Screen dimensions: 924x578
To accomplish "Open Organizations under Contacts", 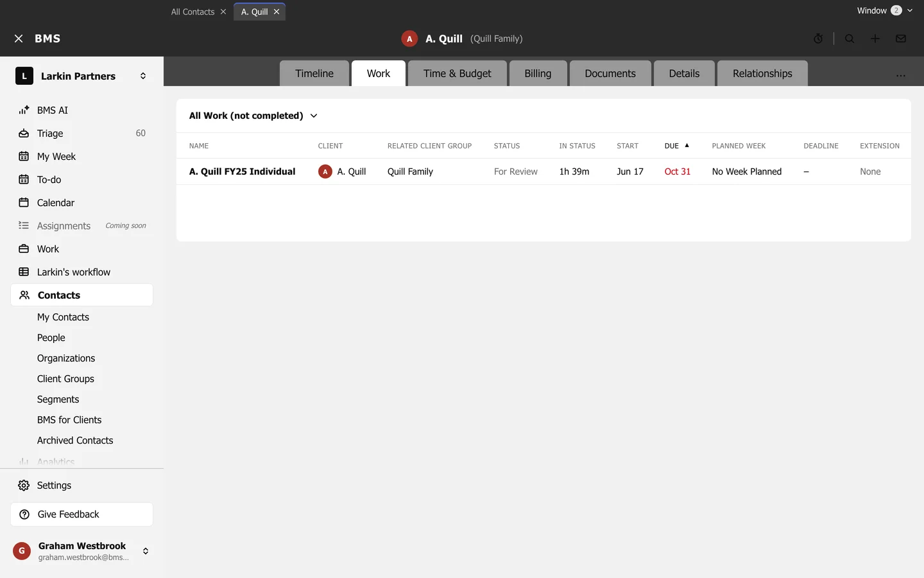I will click(x=66, y=358).
